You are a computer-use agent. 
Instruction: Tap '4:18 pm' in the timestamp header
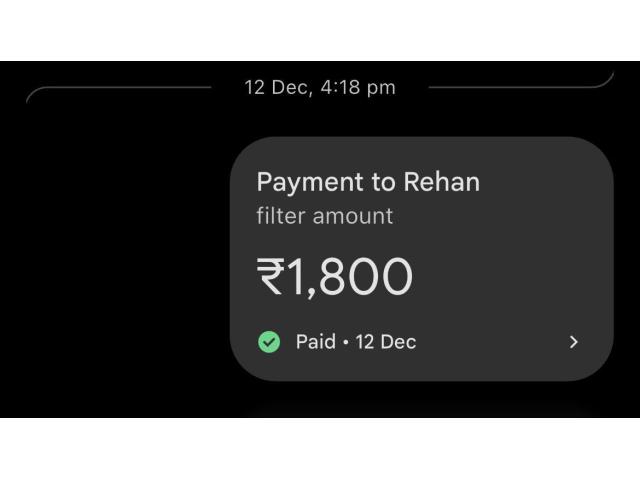point(355,88)
